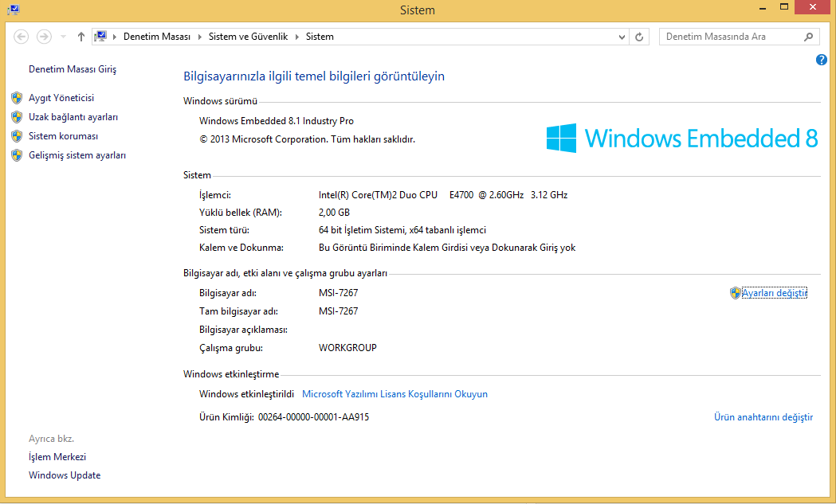Expand chevron before Denetim Masası breadcrumb
836x504 pixels.
pyautogui.click(x=114, y=37)
